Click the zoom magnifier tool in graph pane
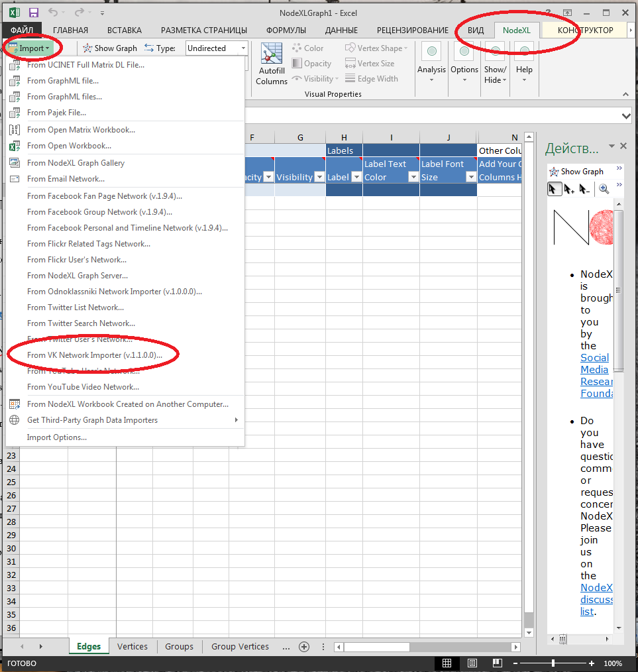 pos(604,189)
